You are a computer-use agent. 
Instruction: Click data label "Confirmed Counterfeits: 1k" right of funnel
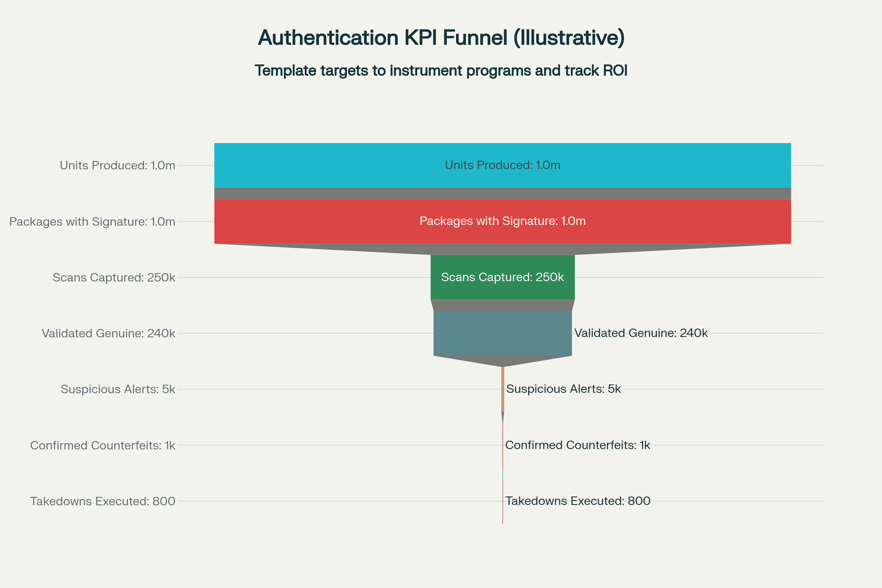(577, 445)
